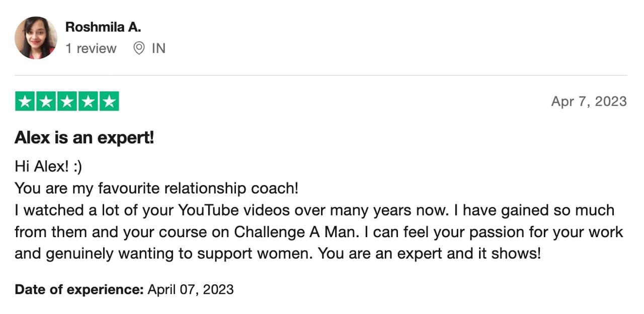This screenshot has height=314, width=644.
Task: Click the third green rating star
Action: pos(67,101)
